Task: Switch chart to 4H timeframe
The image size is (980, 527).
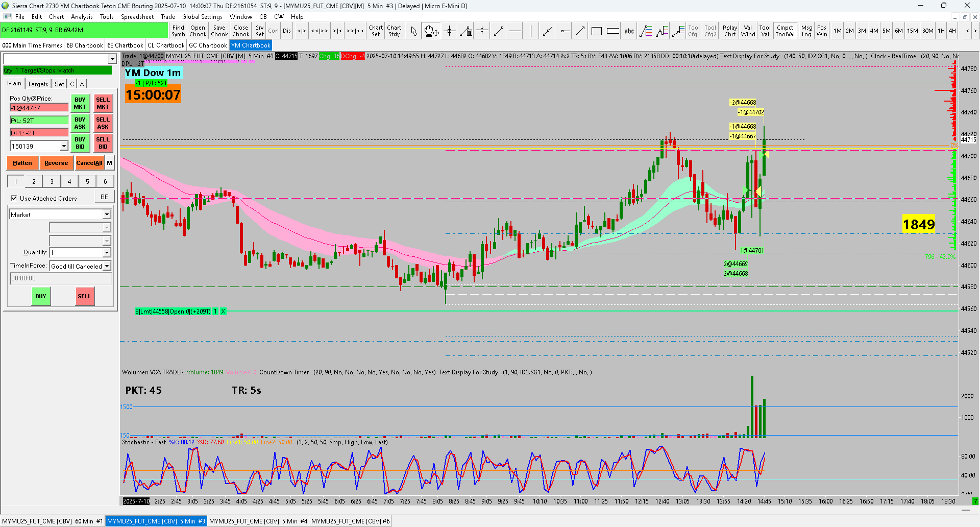Action: click(x=952, y=31)
